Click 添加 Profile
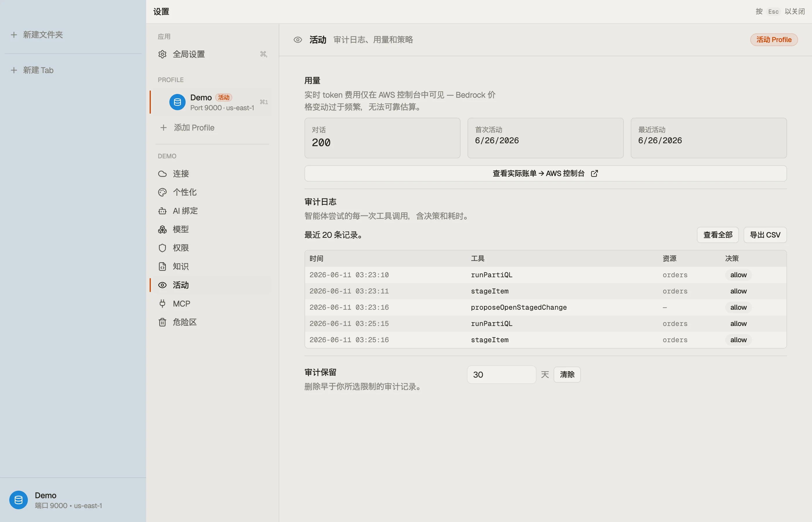The height and width of the screenshot is (522, 812). 213,127
